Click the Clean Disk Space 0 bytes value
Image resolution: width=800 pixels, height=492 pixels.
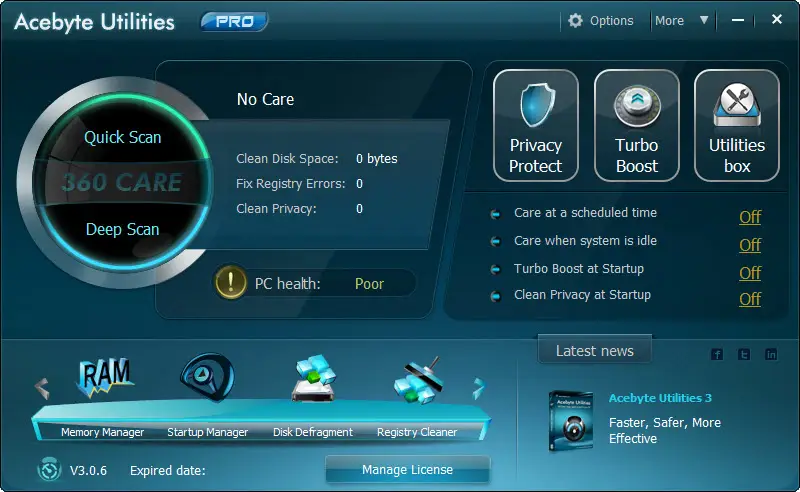pyautogui.click(x=377, y=159)
